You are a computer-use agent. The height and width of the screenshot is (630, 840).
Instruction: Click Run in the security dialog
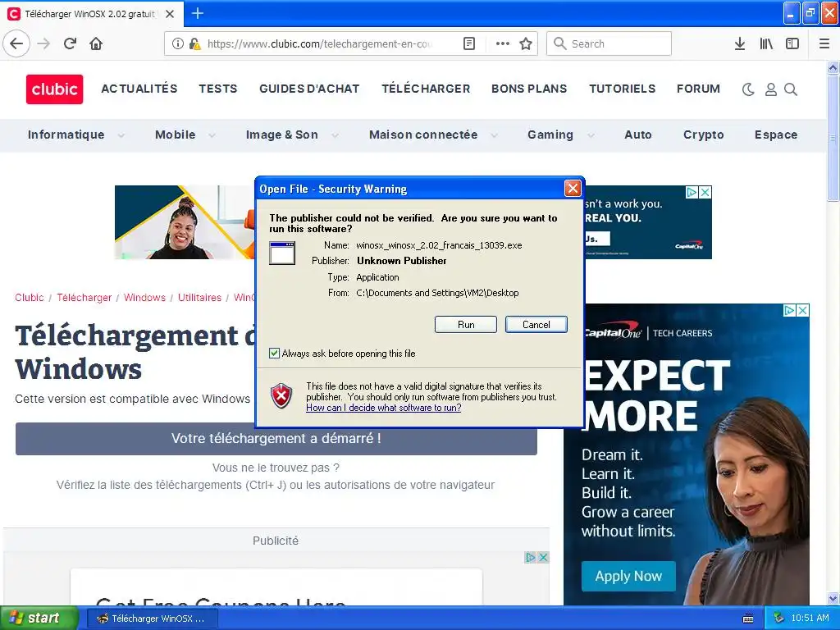pos(466,324)
